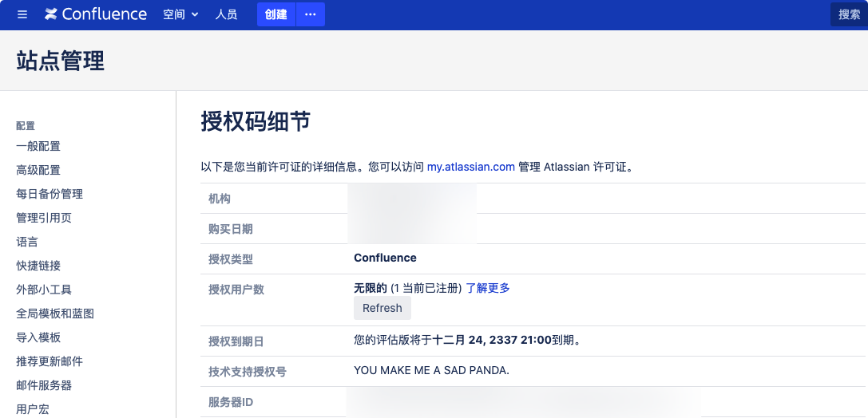Image resolution: width=868 pixels, height=418 pixels.
Task: Click the 配置 sidebar section header
Action: [x=26, y=126]
